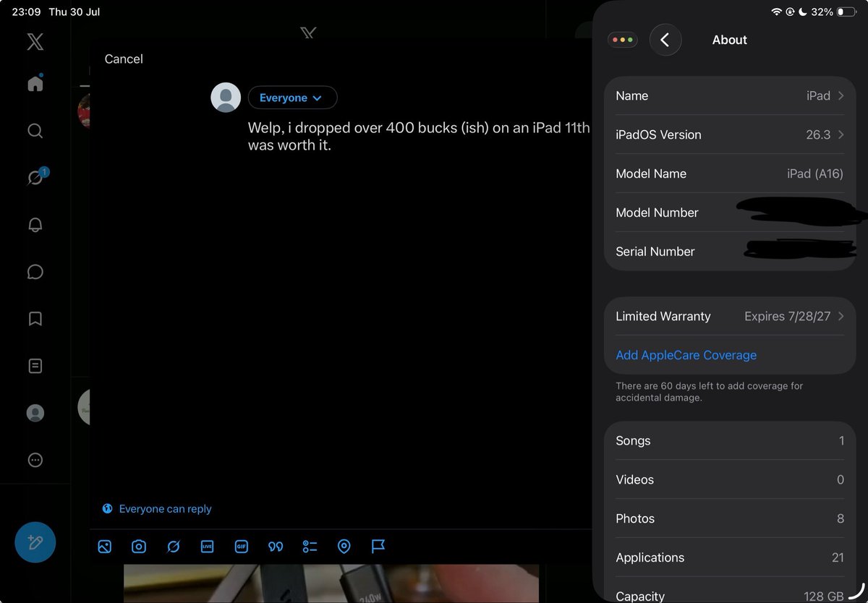Tap the Videos row

pyautogui.click(x=730, y=479)
